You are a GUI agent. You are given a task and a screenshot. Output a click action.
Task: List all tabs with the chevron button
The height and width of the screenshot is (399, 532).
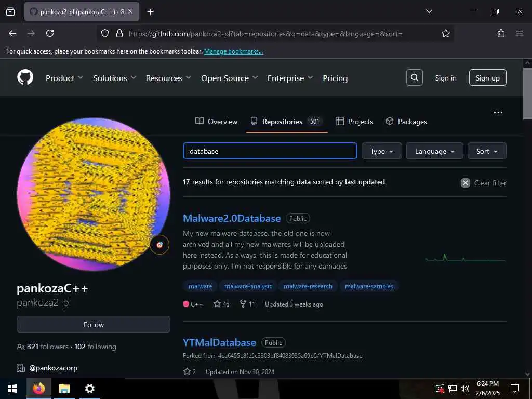(x=429, y=11)
